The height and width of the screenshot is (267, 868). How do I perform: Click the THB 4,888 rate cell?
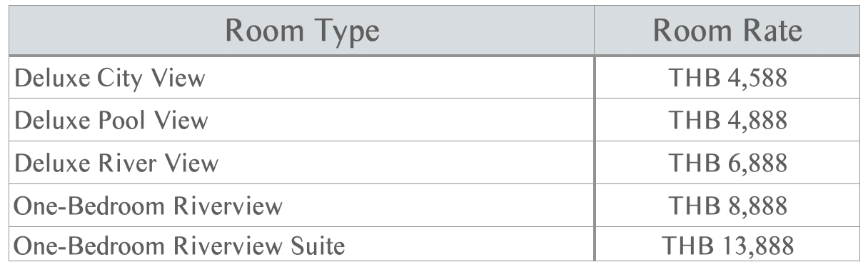pyautogui.click(x=728, y=120)
